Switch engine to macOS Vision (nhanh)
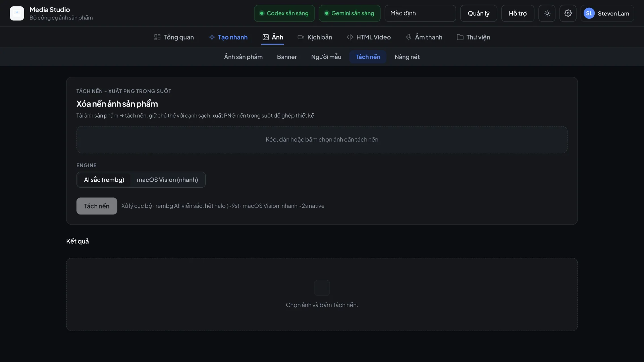 [167, 180]
